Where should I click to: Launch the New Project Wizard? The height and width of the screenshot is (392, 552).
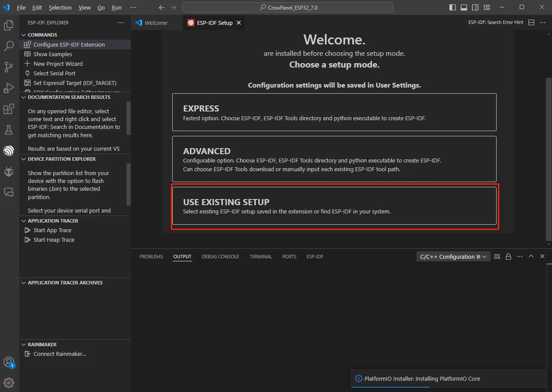tap(75, 64)
